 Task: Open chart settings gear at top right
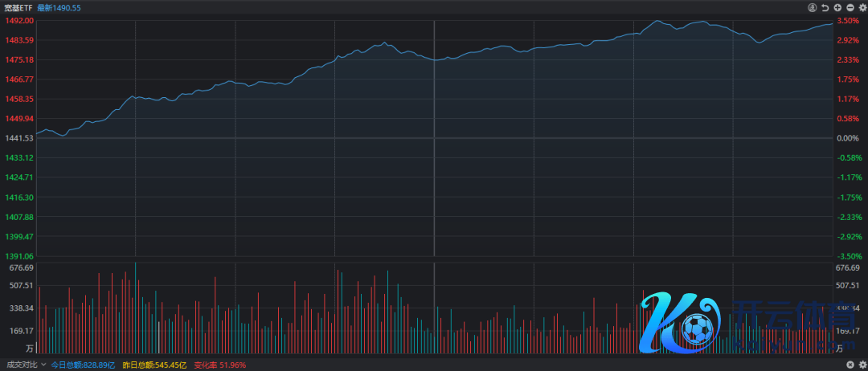(862, 8)
